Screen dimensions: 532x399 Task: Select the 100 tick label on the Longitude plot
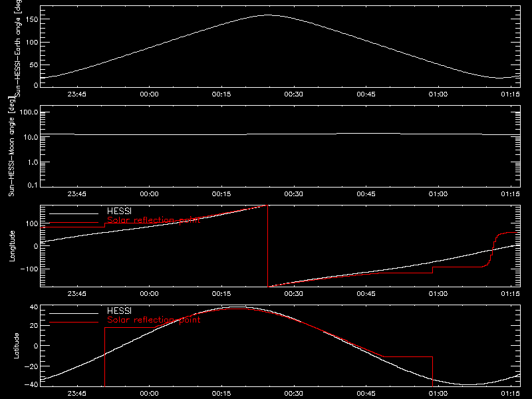point(31,223)
